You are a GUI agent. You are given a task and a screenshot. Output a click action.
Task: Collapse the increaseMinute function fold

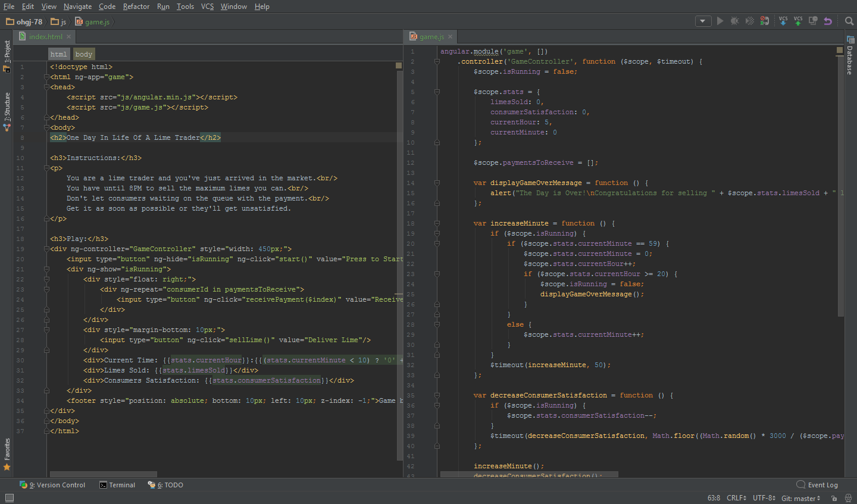tap(437, 224)
